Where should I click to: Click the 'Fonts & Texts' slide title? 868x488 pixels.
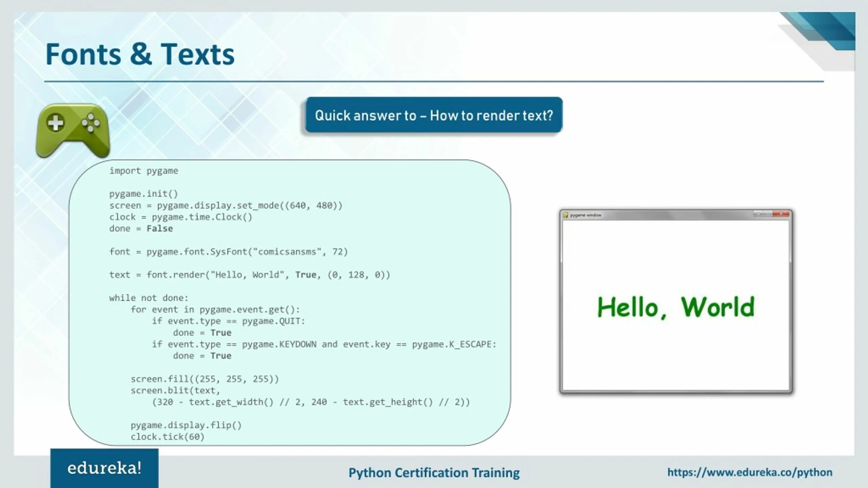pyautogui.click(x=140, y=54)
